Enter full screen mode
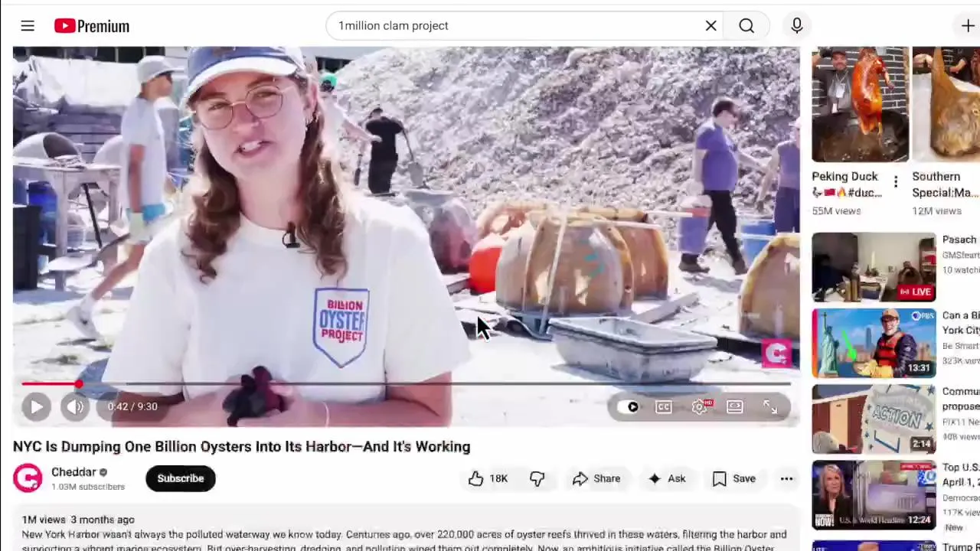The image size is (980, 551). 770,407
